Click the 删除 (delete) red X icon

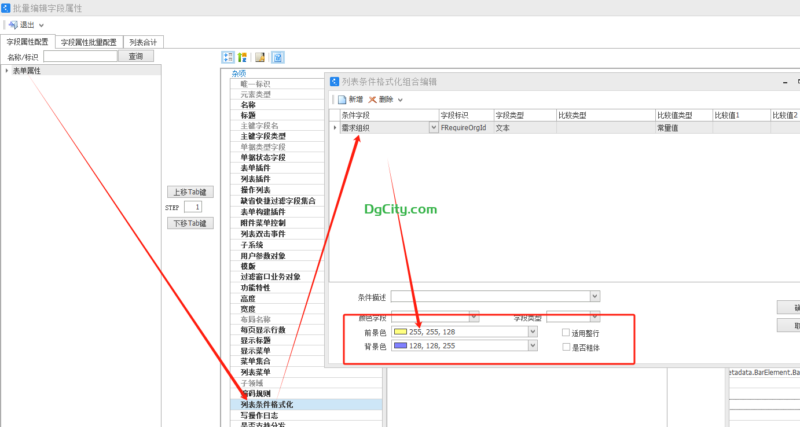click(372, 99)
